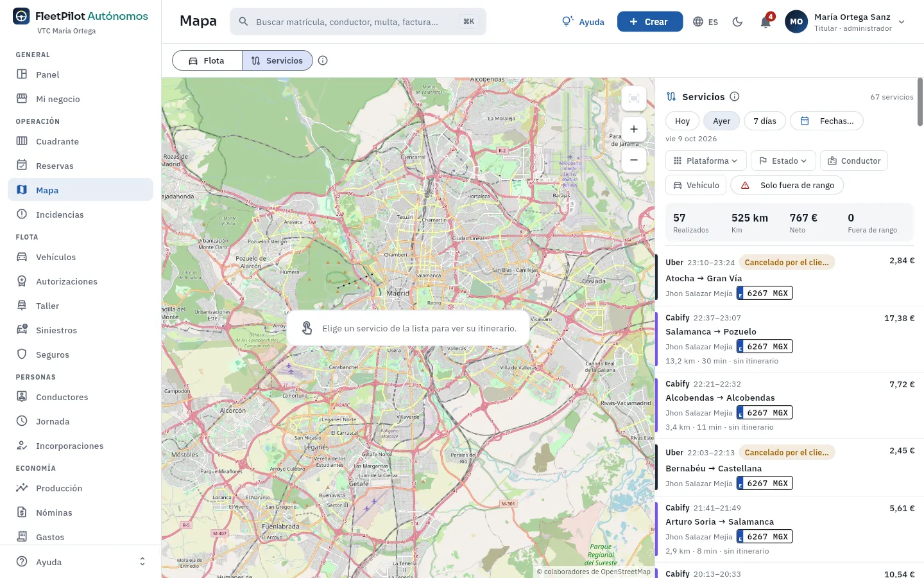Image resolution: width=924 pixels, height=578 pixels.
Task: Switch to the Flota tab
Action: (x=207, y=60)
